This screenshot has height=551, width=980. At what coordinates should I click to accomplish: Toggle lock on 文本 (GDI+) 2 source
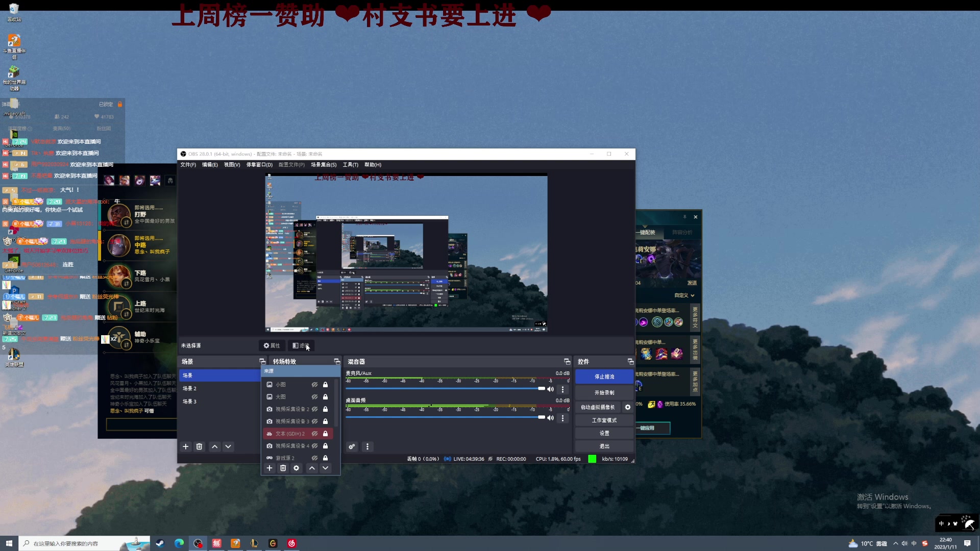(325, 434)
